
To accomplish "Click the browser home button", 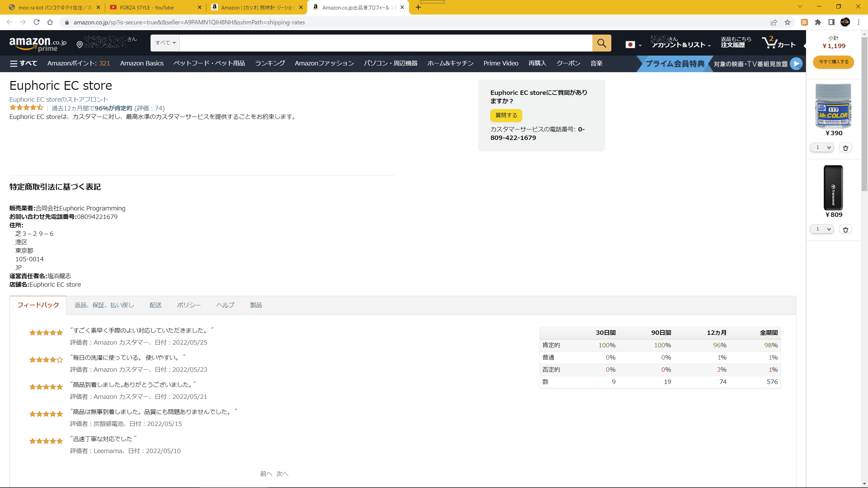I will point(50,22).
